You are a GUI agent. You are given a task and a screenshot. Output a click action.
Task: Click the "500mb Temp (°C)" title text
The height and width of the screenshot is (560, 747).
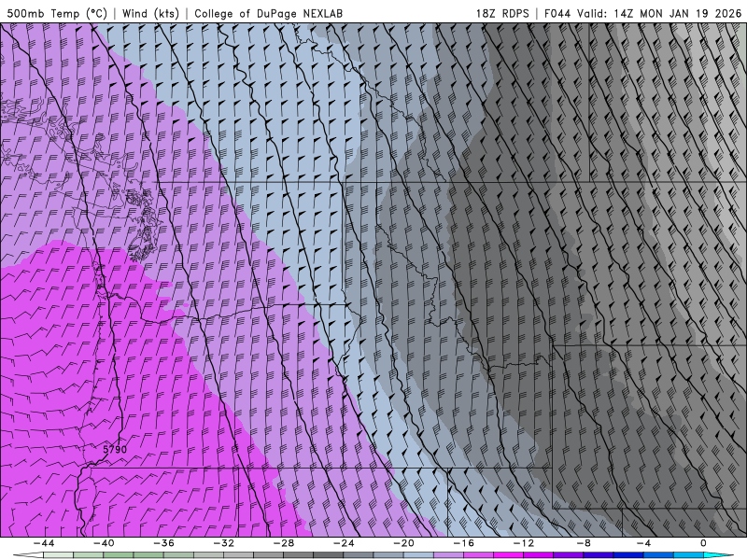pyautogui.click(x=57, y=13)
